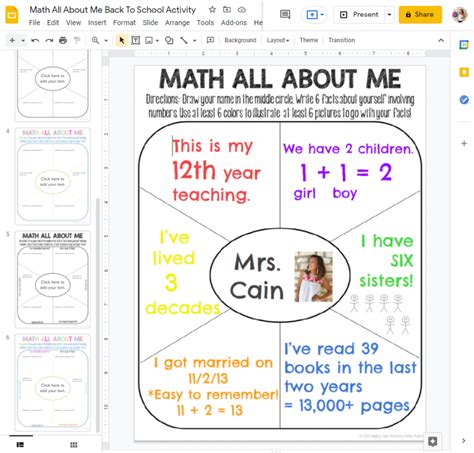Open the Arrange menu
The height and width of the screenshot is (453, 474).
(x=177, y=23)
